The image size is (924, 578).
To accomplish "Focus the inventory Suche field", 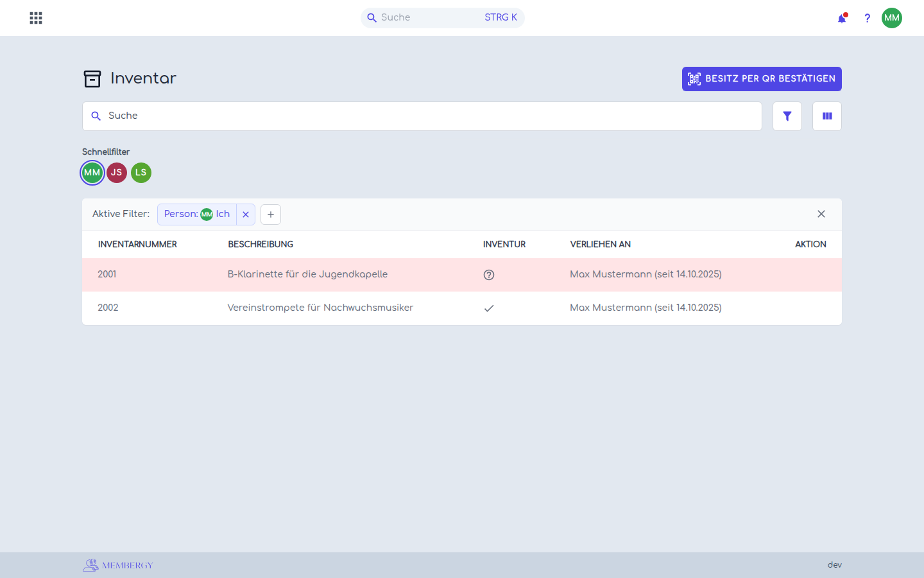I will tap(422, 116).
